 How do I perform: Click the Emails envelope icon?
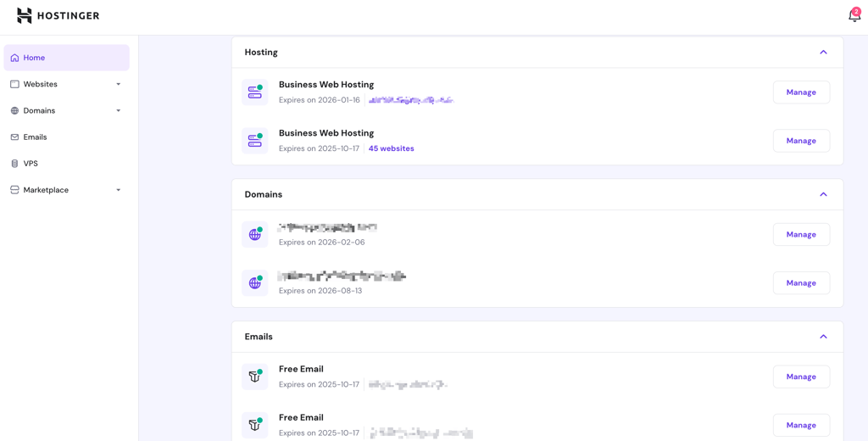point(15,137)
